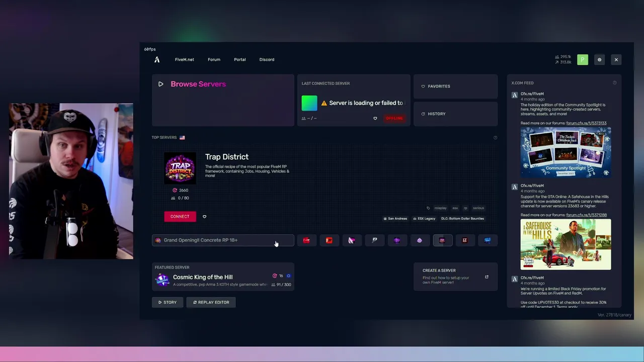Click the roleplay tag on Trap District
The width and height of the screenshot is (644, 362).
[440, 208]
